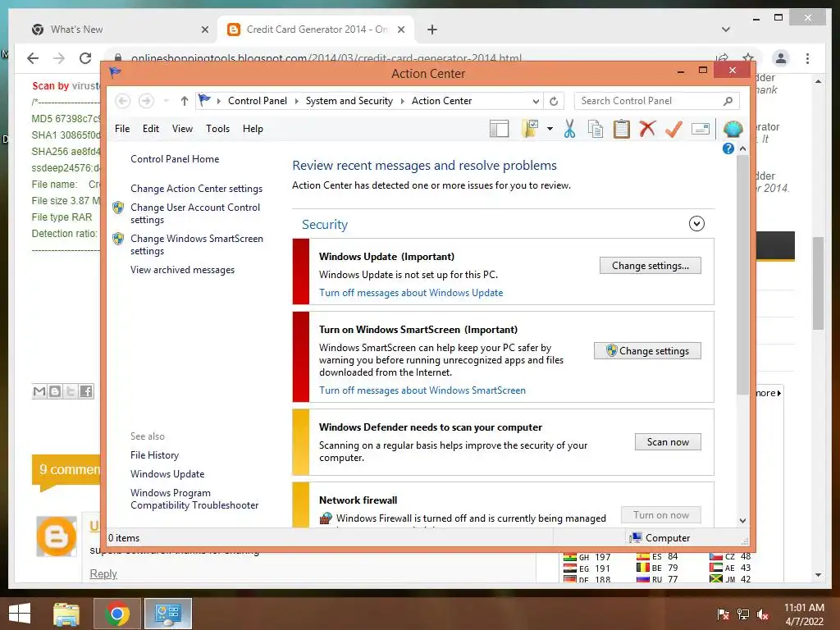The width and height of the screenshot is (840, 630).
Task: Click the Up arrow in Action Center navigation
Action: [x=185, y=101]
